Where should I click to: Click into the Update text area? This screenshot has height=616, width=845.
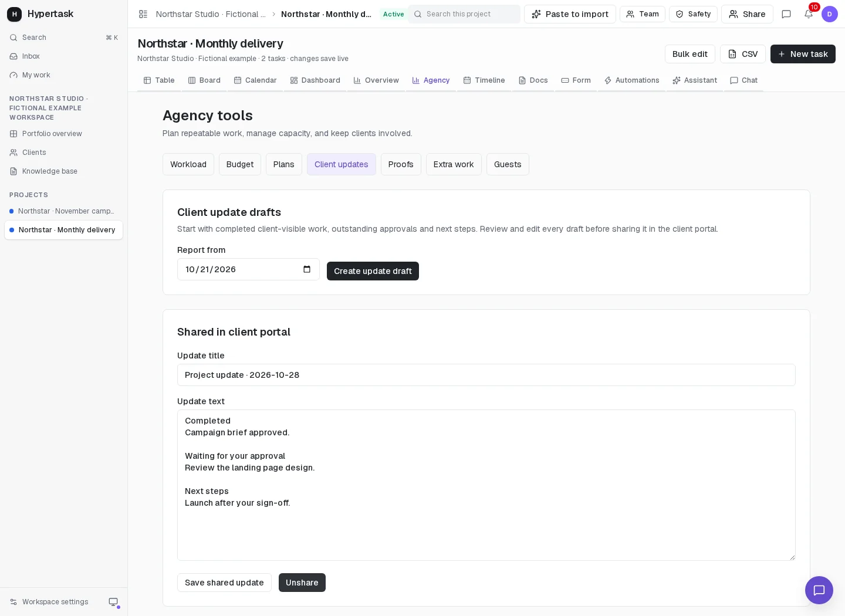point(486,485)
